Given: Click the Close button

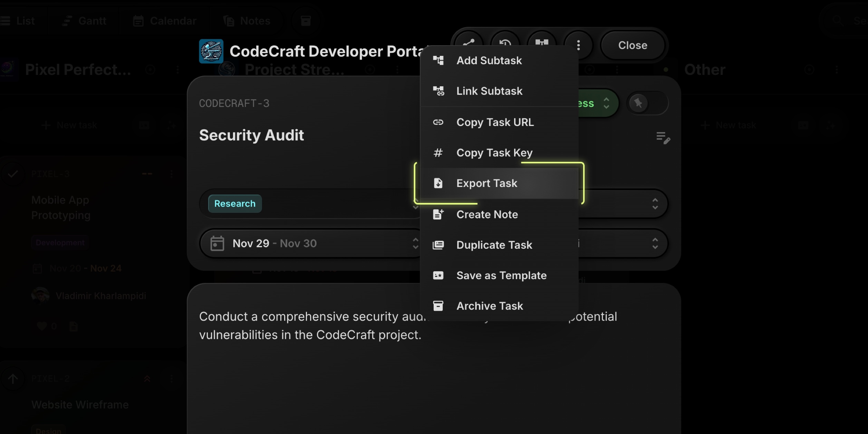Looking at the screenshot, I should click(x=632, y=45).
